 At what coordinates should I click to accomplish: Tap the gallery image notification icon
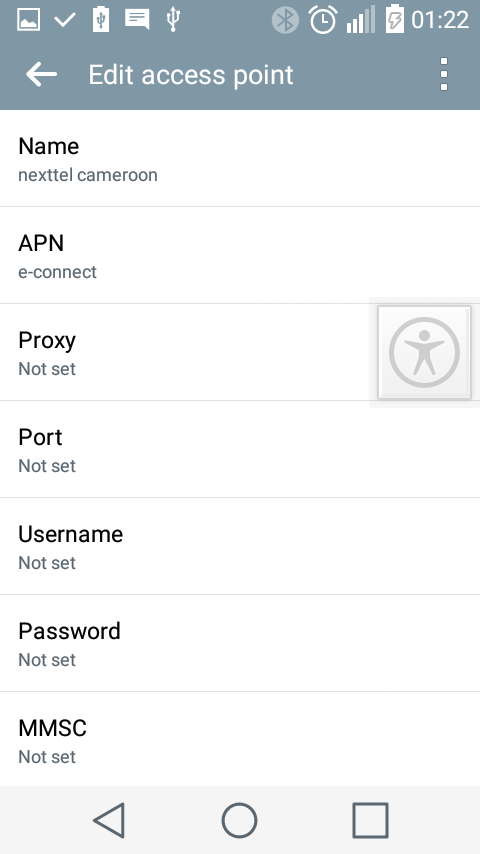tap(28, 19)
